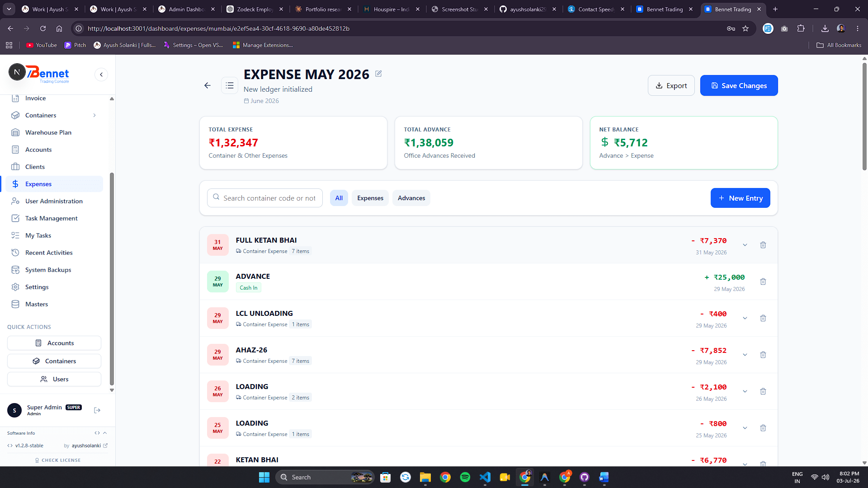Go back with the arrow beside ledger title
868x488 pixels.
pos(208,85)
